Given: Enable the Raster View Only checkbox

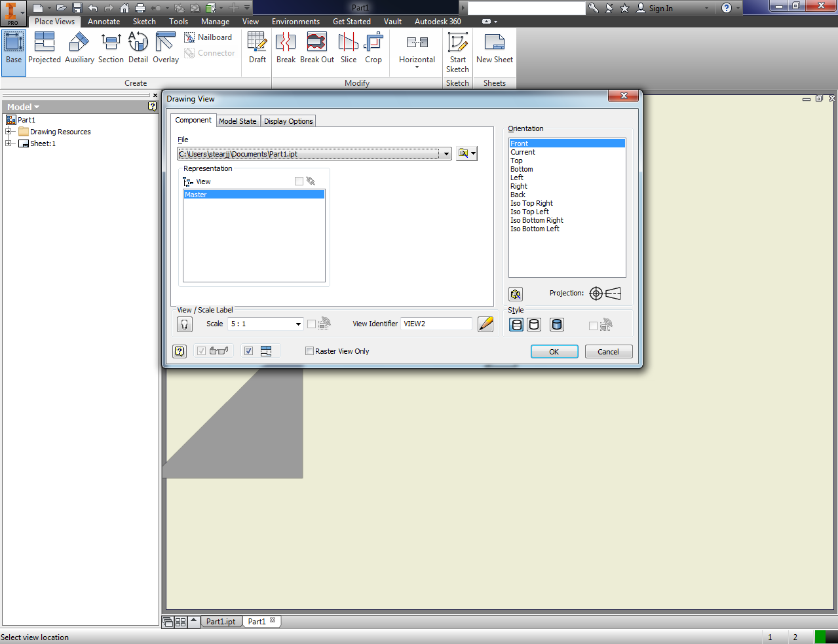Looking at the screenshot, I should [x=309, y=351].
